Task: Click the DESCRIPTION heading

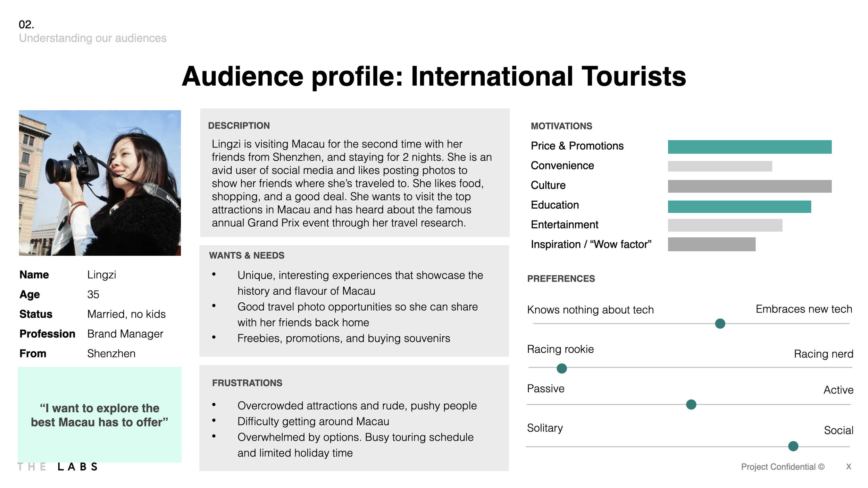Action: pos(239,126)
